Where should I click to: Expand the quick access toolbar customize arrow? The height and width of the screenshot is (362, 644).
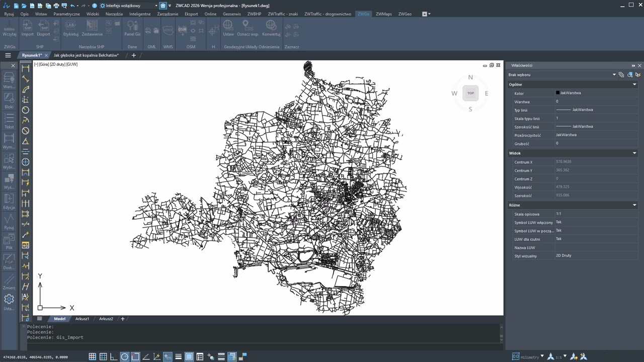[x=170, y=6]
